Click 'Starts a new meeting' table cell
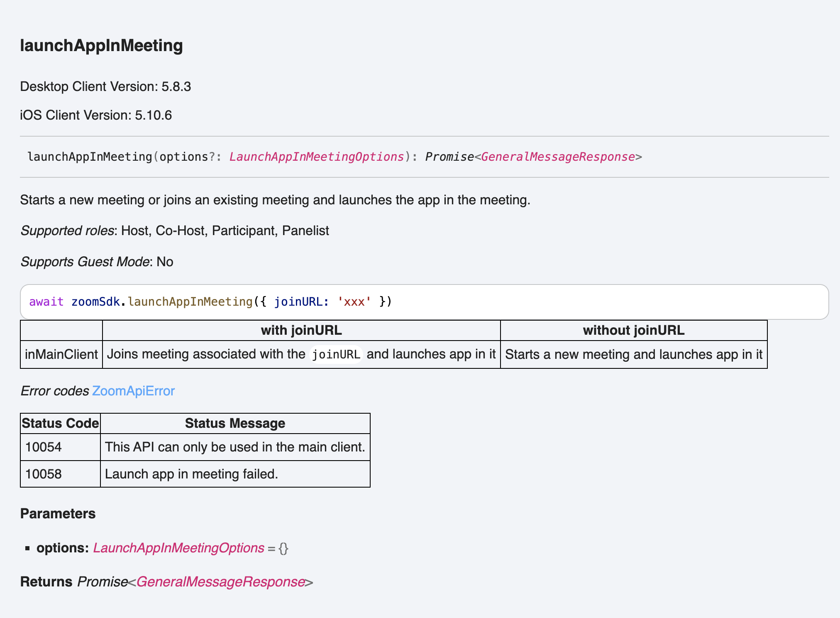This screenshot has height=618, width=840. click(633, 355)
